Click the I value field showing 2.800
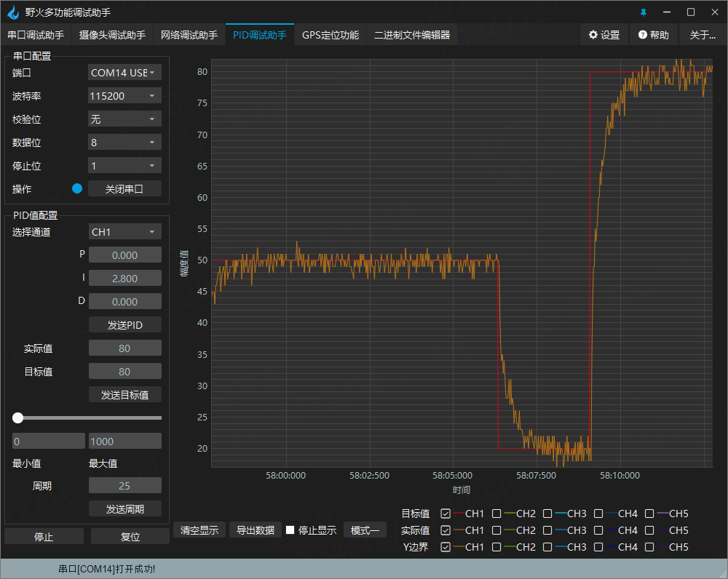This screenshot has width=728, height=579. click(x=125, y=278)
